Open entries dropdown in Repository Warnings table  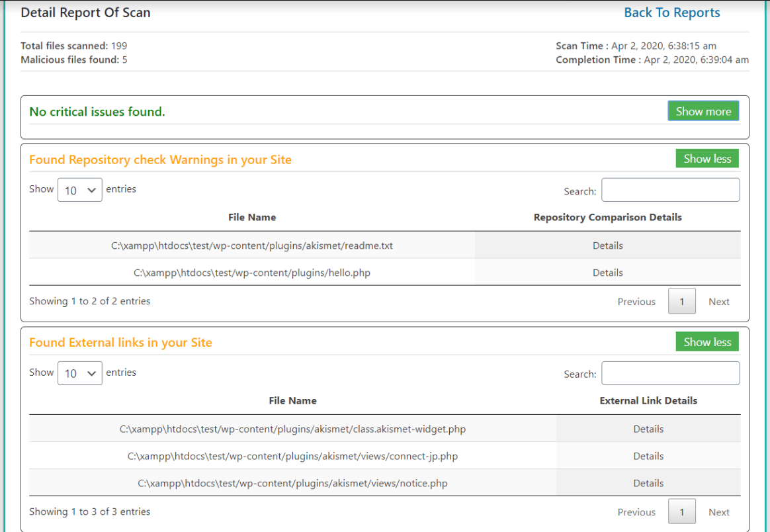[x=80, y=190]
